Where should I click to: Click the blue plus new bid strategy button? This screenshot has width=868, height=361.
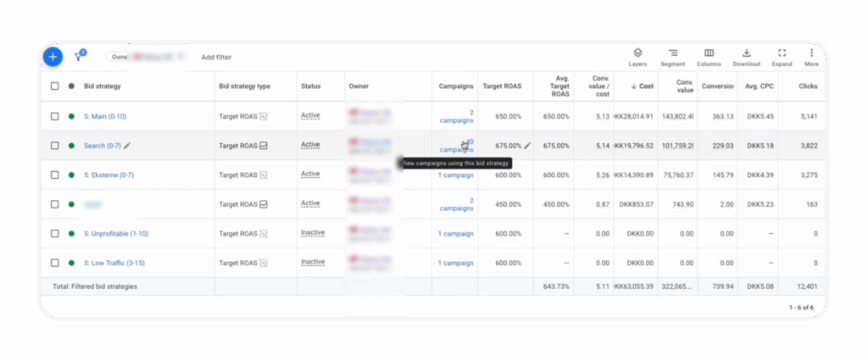(x=53, y=57)
